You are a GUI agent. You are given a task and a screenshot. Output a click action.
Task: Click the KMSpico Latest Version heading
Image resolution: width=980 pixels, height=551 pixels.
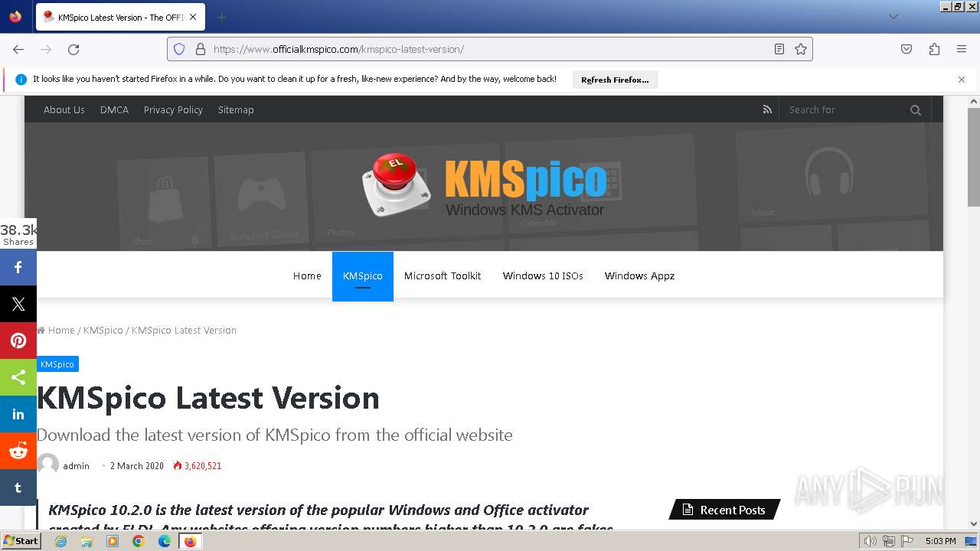(x=208, y=398)
